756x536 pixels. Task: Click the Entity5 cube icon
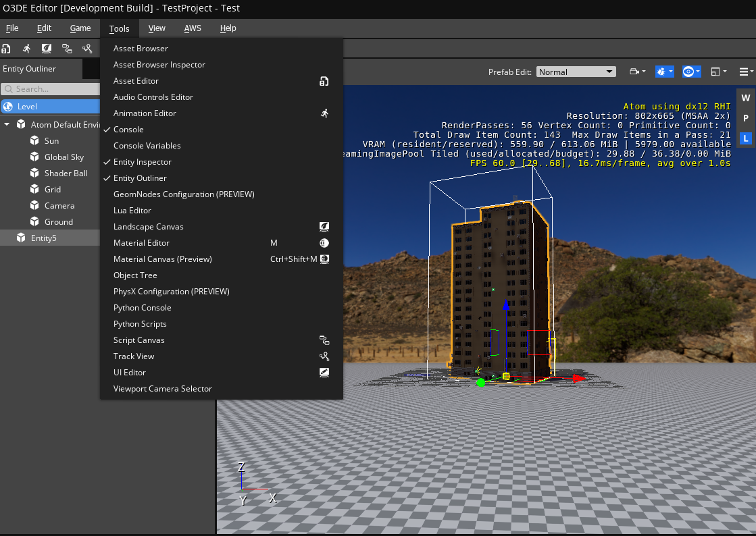pos(21,238)
